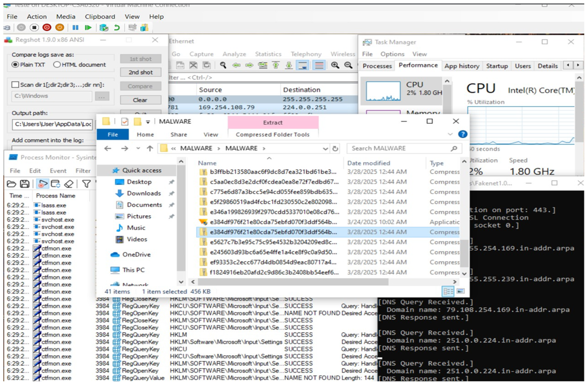The image size is (588, 385).
Task: Click the Hyper-V Pause VM toolbar icon
Action: 75,27
